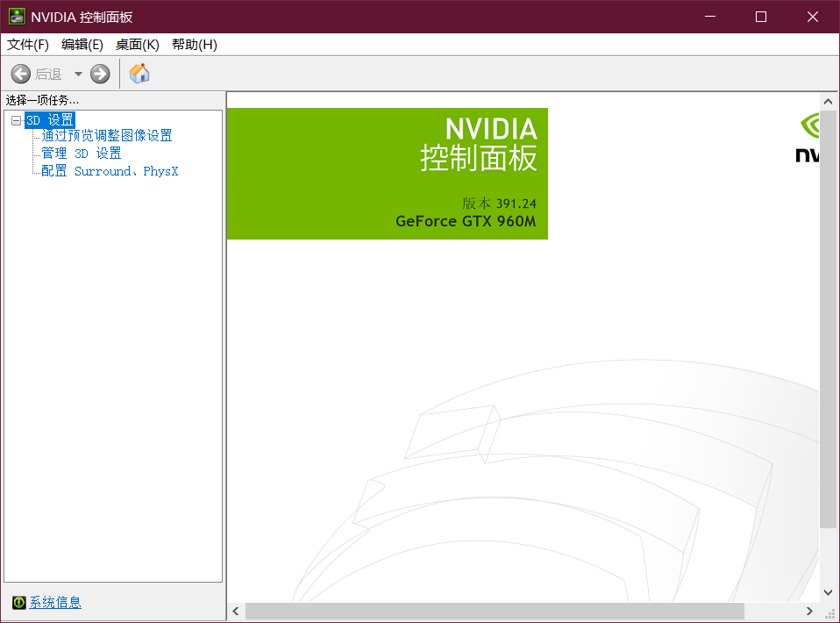Viewport: 840px width, 623px height.
Task: Click the GeForce GTX 960M text
Action: pos(466,221)
